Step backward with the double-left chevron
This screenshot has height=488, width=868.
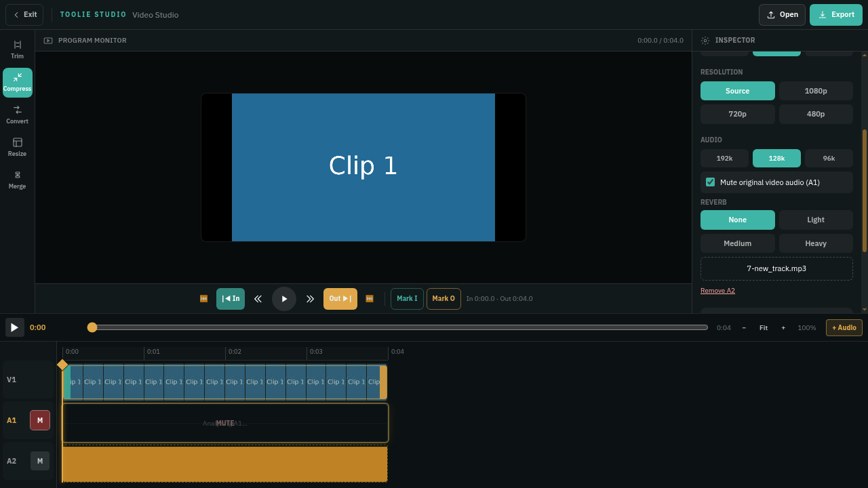coord(258,299)
